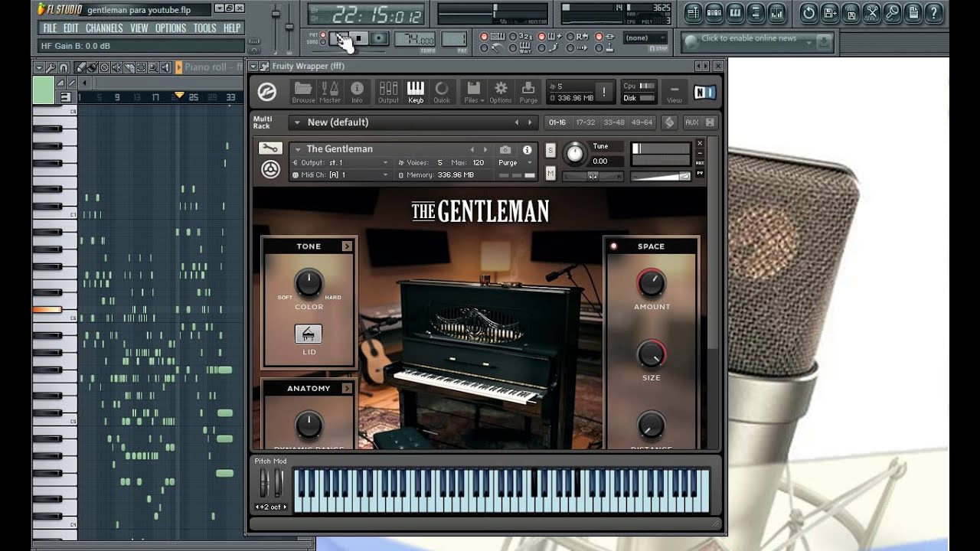
Task: Mute The Gentleman with M button
Action: (x=550, y=174)
